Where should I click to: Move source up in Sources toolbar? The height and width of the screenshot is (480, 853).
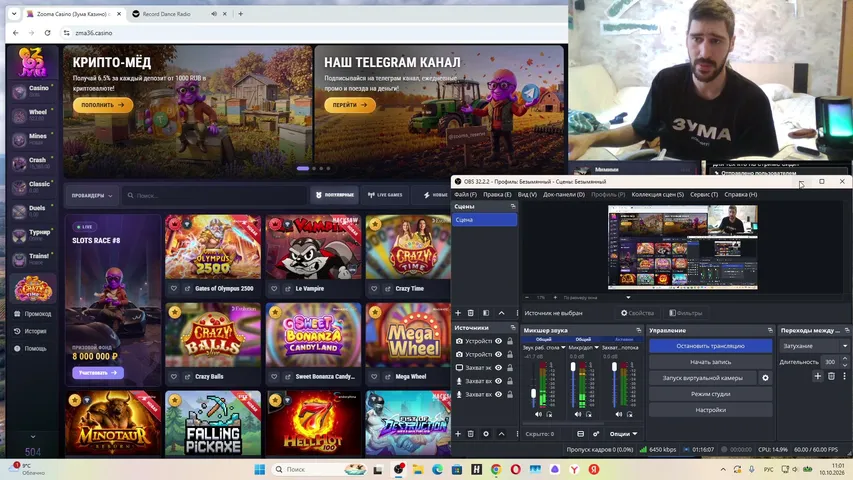point(501,434)
